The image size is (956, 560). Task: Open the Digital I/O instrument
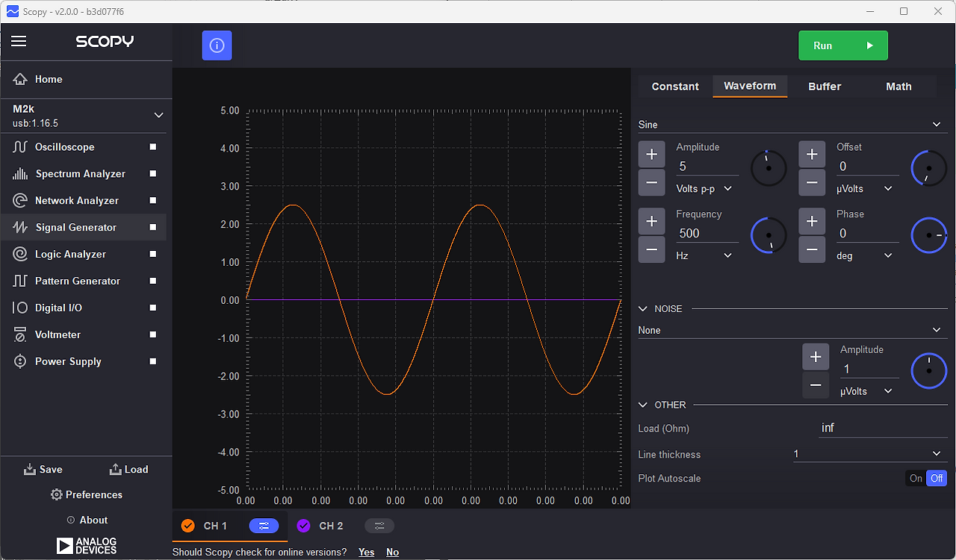(x=83, y=308)
